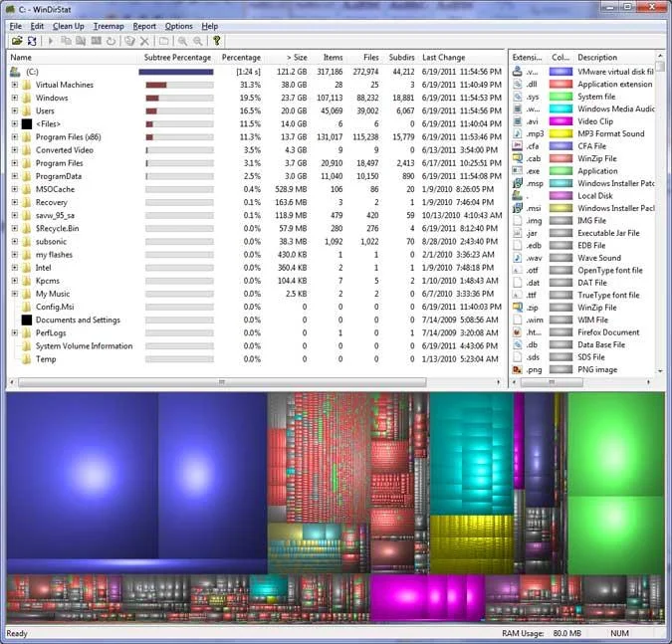This screenshot has height=644, width=672.
Task: Open the Help menu
Action: pos(210,26)
